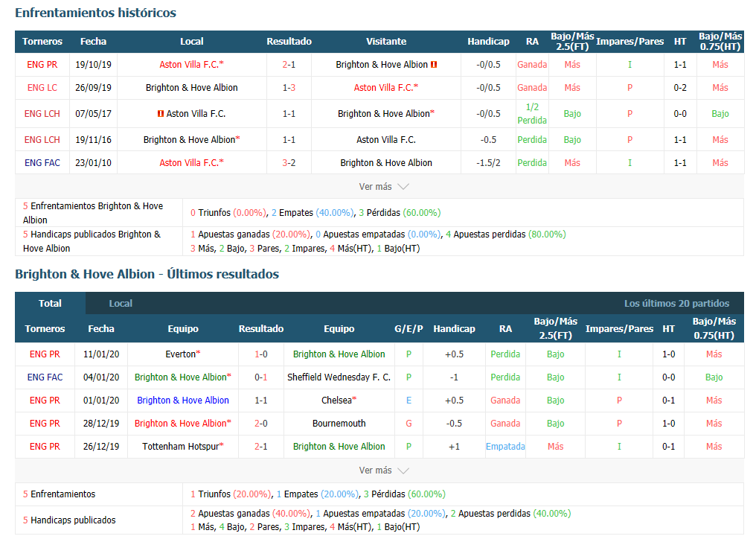Click 'Los últimos 20 partidos' label

coord(676,304)
